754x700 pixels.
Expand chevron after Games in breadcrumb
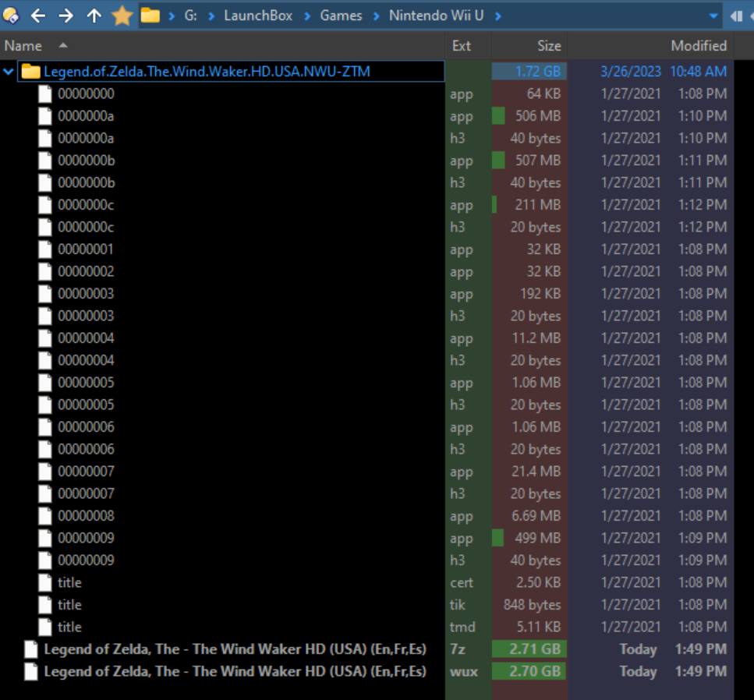pyautogui.click(x=377, y=16)
